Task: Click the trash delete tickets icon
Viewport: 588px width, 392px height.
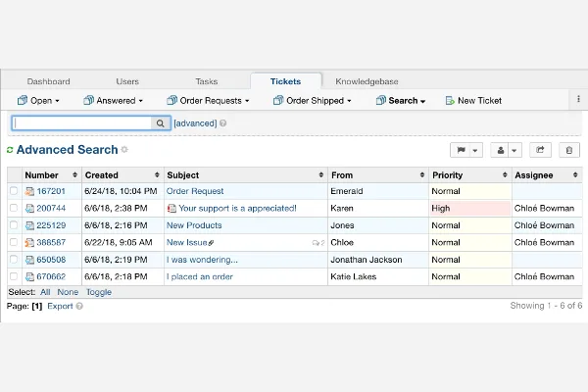Action: (568, 150)
